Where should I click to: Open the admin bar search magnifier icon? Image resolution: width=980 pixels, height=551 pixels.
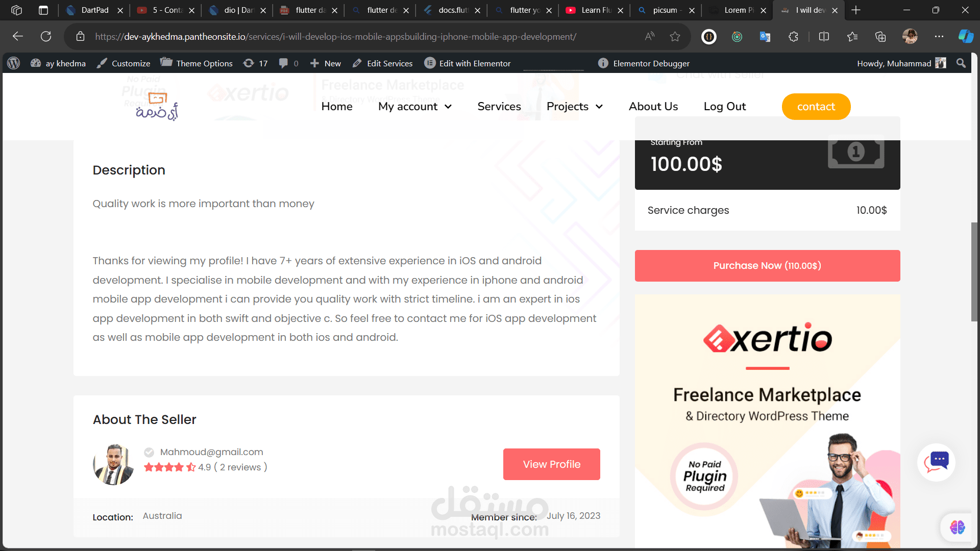(961, 63)
